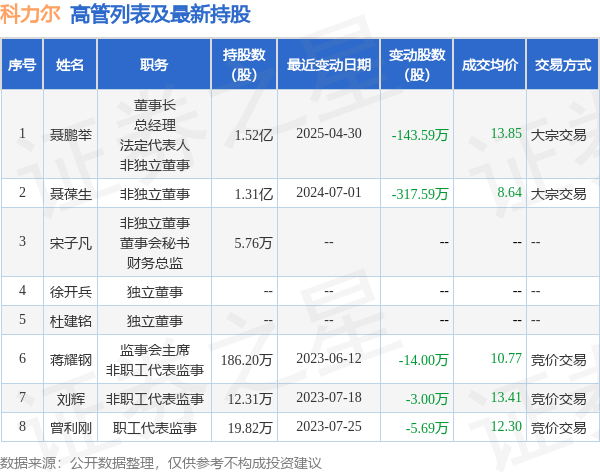Select the 变动股数(股) column header
600x472 pixels.
click(417, 64)
